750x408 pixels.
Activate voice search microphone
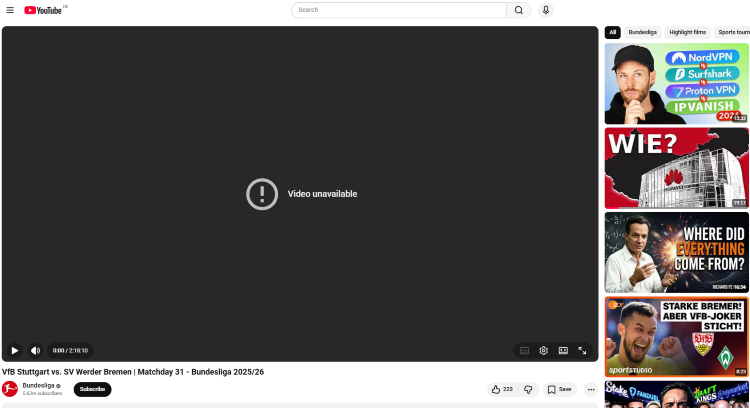tap(546, 10)
